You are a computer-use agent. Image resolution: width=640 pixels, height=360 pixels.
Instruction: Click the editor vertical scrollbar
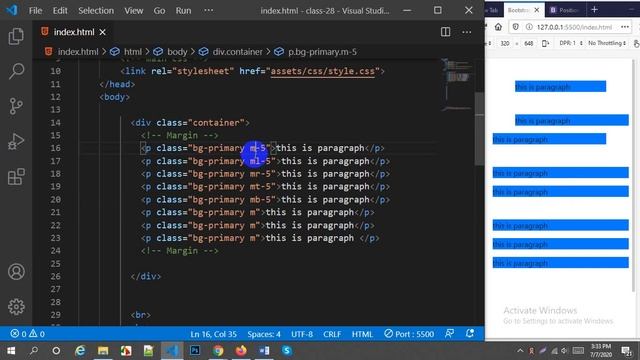click(x=479, y=129)
